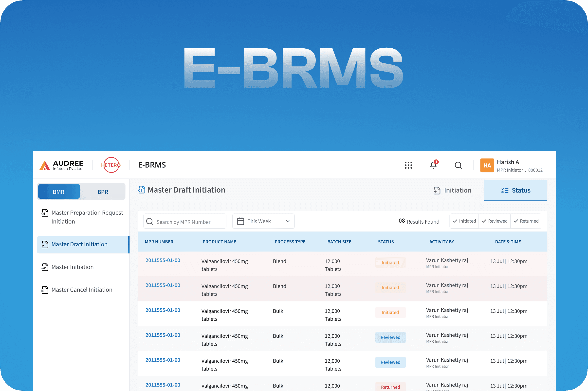Click the HA user avatar
The height and width of the screenshot is (391, 588).
487,165
